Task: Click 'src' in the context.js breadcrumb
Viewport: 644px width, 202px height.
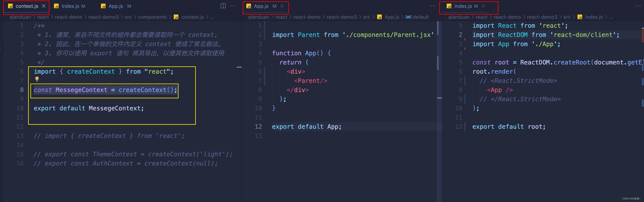Action: [128, 17]
